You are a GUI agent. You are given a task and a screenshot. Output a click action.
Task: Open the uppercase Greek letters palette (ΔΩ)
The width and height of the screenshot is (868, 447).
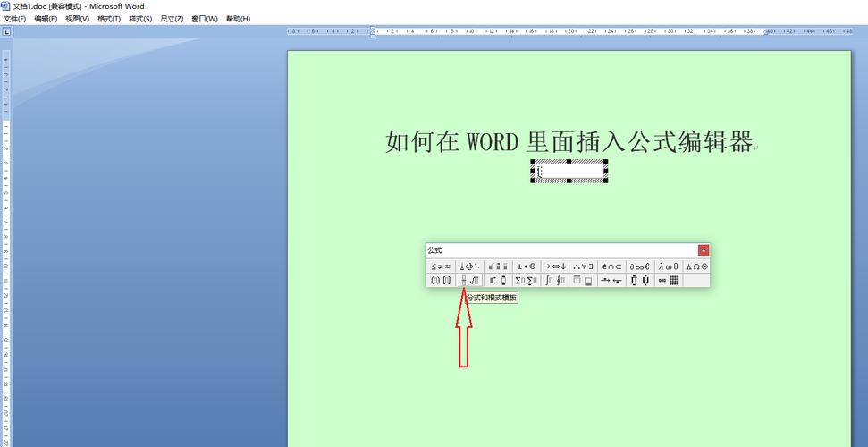[x=696, y=266]
